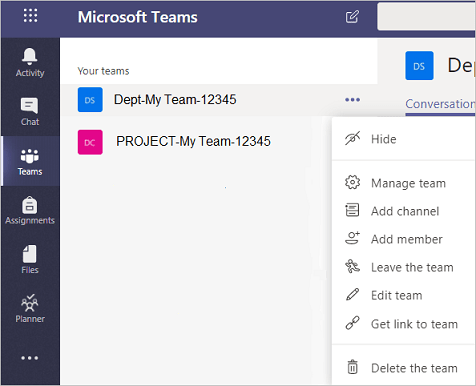Image resolution: width=476 pixels, height=386 pixels.
Task: Expand more apps ellipsis in sidebar
Action: click(30, 358)
